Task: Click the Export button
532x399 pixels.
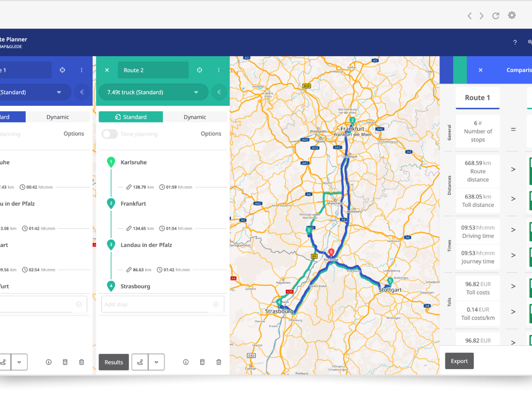Action: (x=459, y=361)
